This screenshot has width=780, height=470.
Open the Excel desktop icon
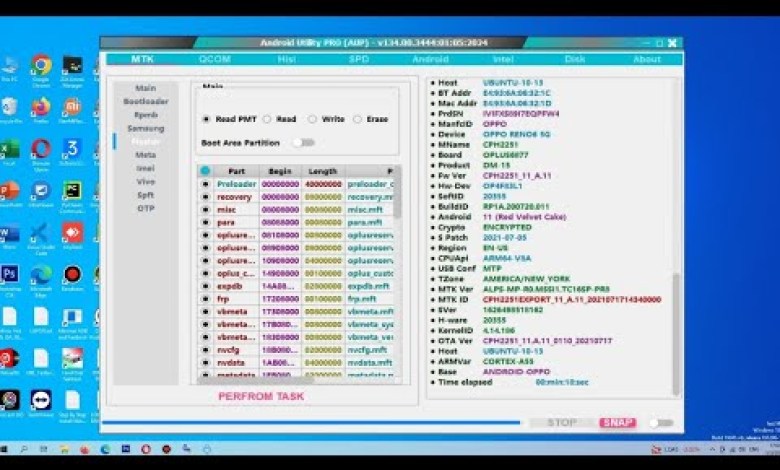pyautogui.click(x=10, y=149)
